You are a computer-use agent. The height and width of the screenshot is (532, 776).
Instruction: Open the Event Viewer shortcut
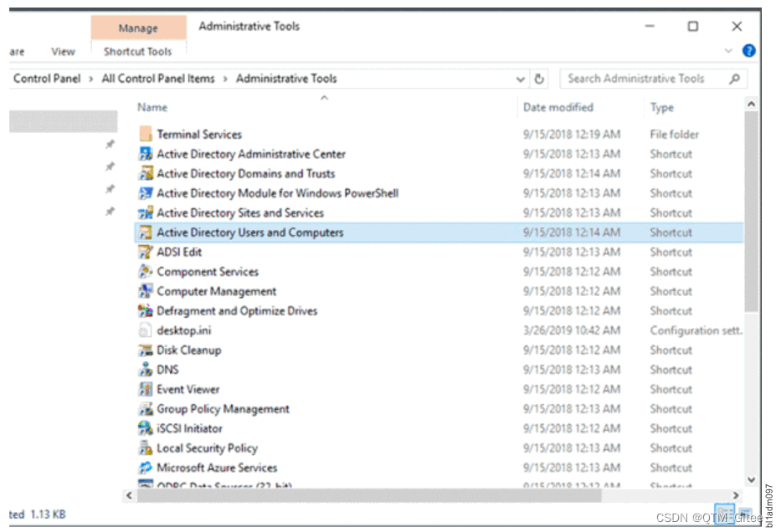point(188,389)
